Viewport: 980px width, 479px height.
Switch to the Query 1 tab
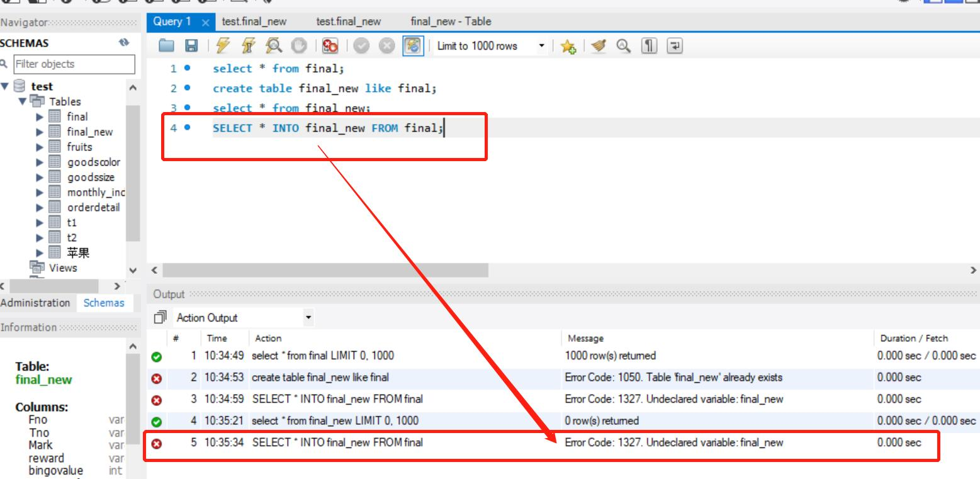(172, 21)
